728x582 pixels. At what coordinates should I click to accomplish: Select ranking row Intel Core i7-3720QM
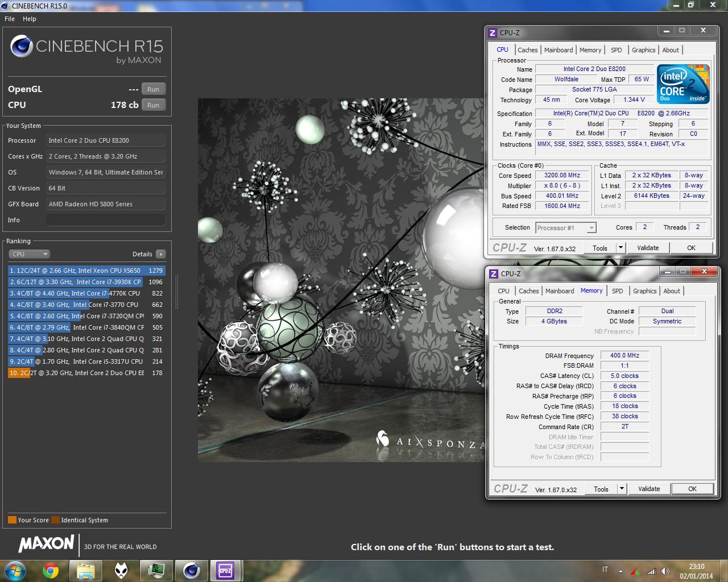(86, 316)
